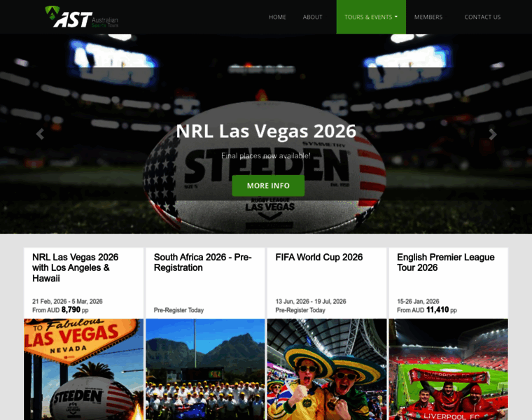This screenshot has height=420, width=532.
Task: Open South Africa 2026 Pre-Registration tour
Action: pyautogui.click(x=202, y=262)
